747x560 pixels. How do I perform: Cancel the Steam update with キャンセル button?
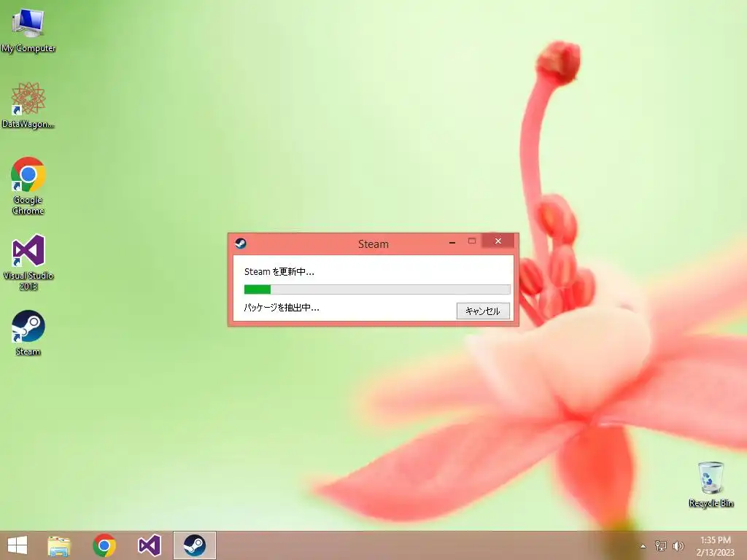(483, 311)
